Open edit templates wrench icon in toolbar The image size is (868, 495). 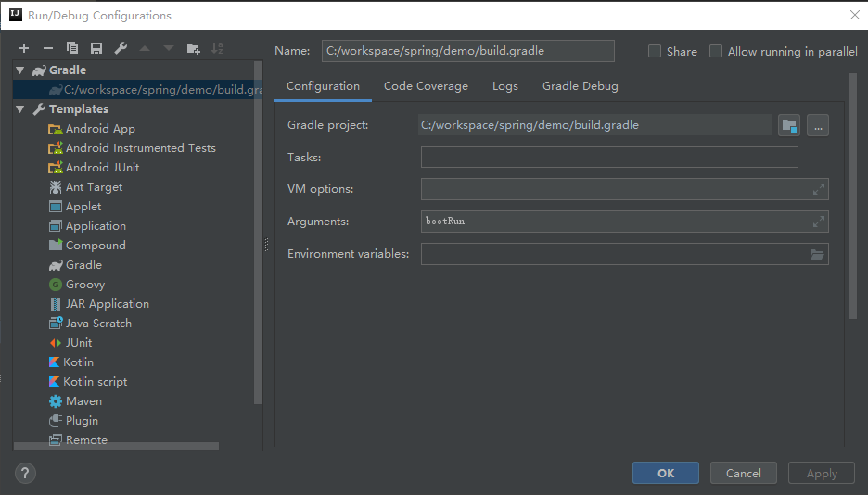pyautogui.click(x=121, y=48)
